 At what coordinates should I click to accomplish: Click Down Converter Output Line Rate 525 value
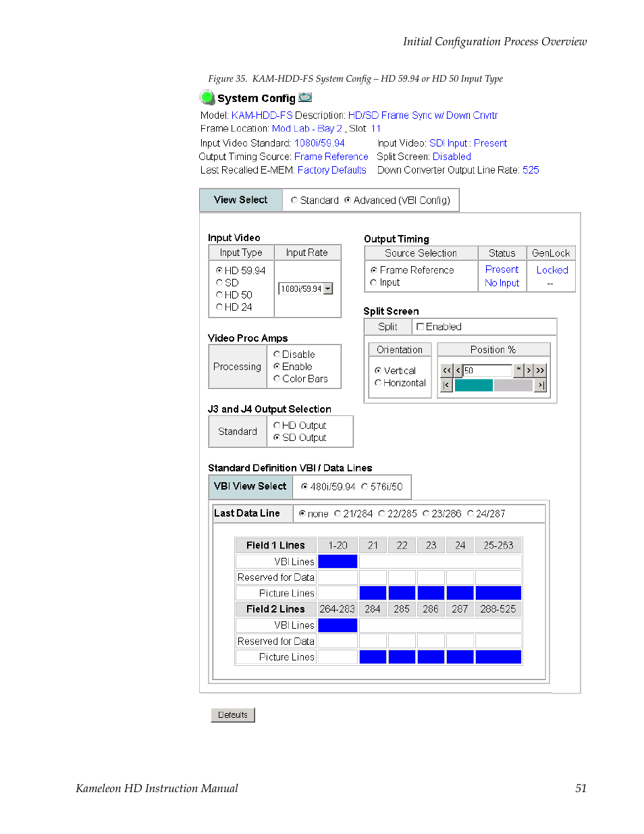(531, 170)
